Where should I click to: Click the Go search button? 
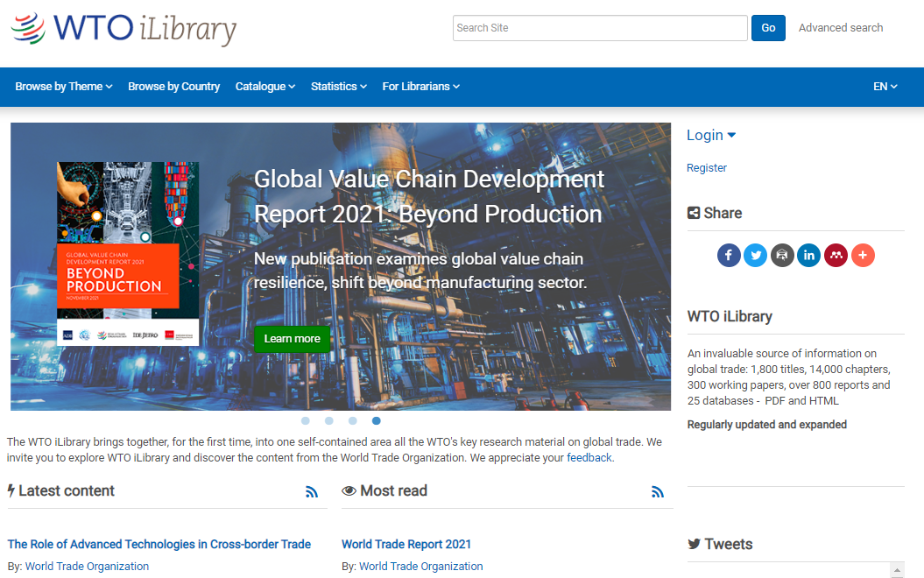coord(768,28)
